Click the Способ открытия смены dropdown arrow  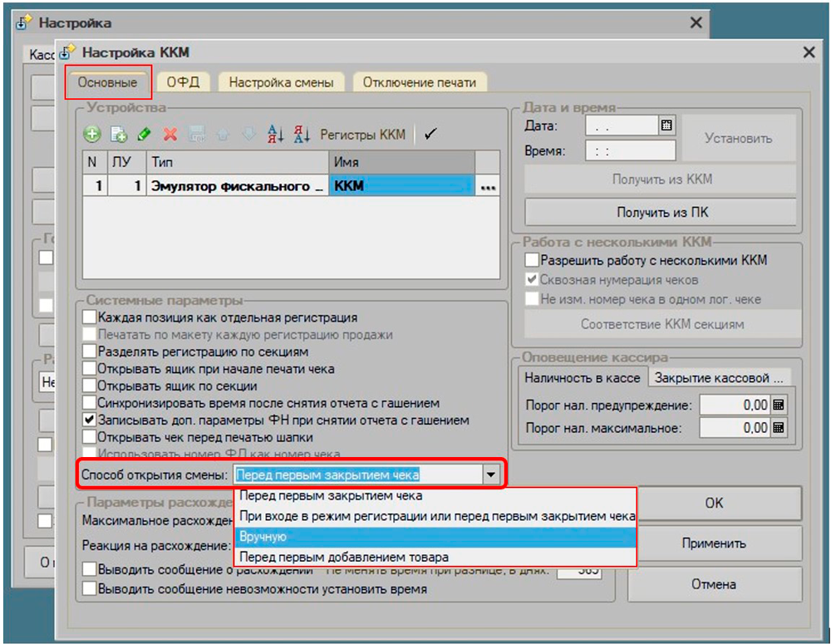(491, 474)
